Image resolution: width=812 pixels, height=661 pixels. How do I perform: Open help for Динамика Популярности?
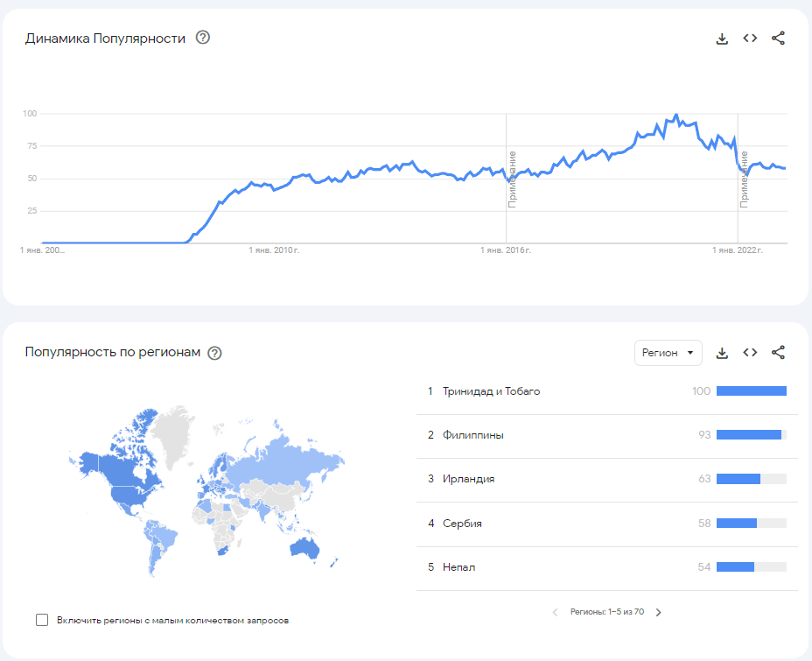tap(203, 38)
